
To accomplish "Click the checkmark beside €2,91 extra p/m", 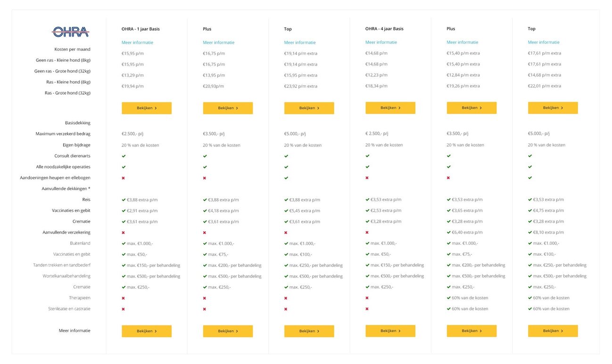I will [124, 210].
